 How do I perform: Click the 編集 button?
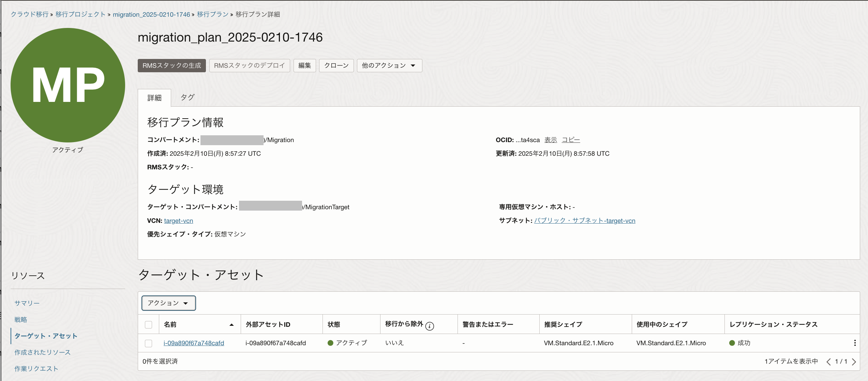pos(304,65)
